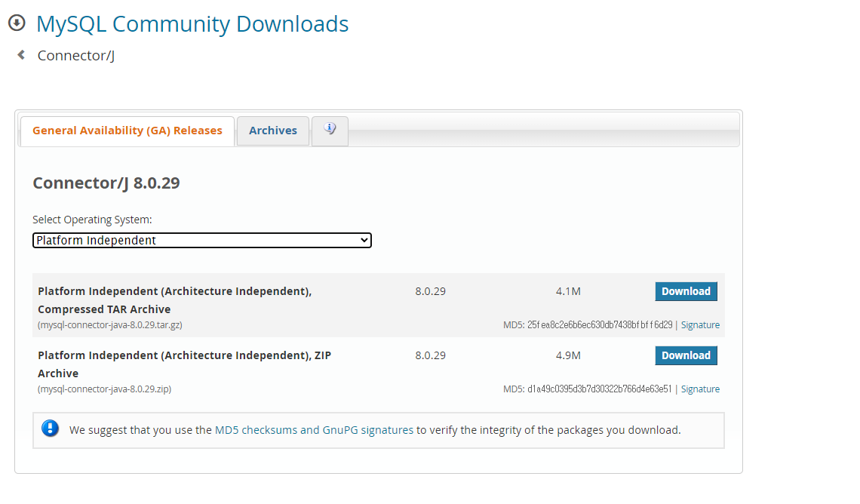860x504 pixels.
Task: Click the 4.1M size value
Action: (x=567, y=291)
